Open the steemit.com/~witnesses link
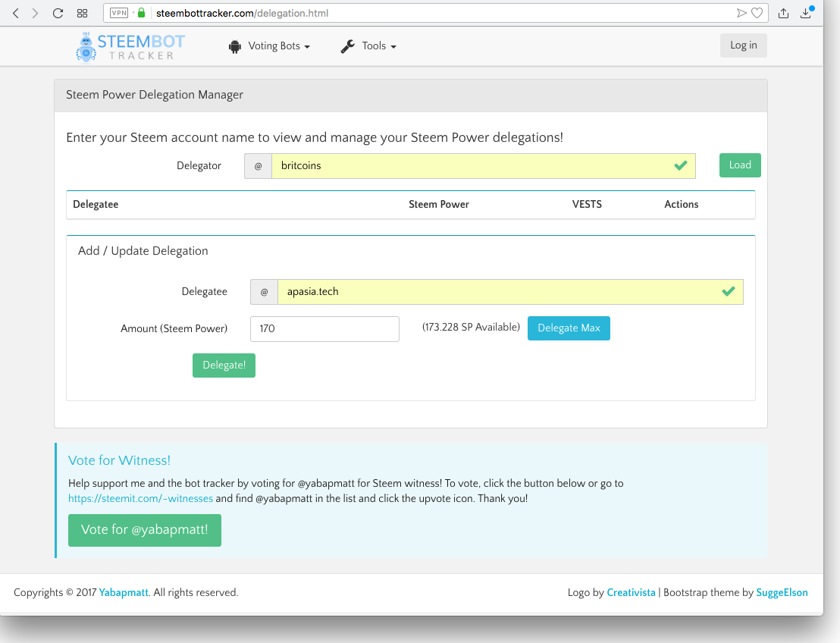The image size is (840, 643). 140,498
